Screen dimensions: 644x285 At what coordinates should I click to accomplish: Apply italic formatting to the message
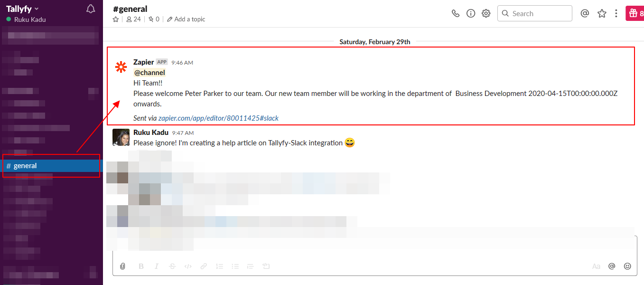(157, 266)
